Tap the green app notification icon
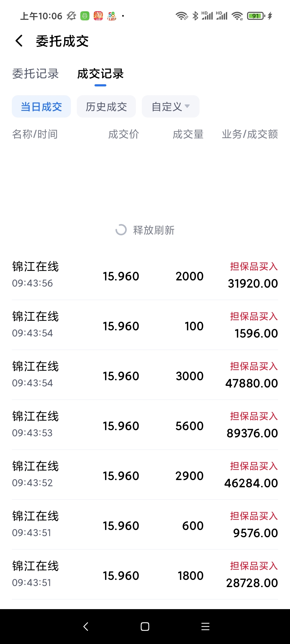Viewport: 290px width, 644px height. (85, 16)
